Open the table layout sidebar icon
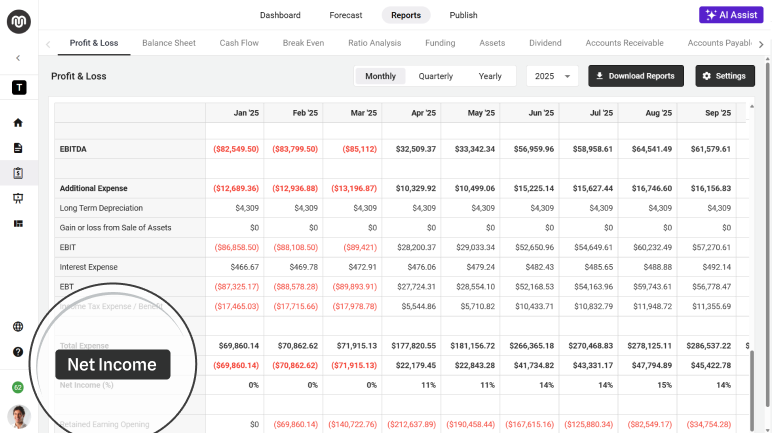 18,224
